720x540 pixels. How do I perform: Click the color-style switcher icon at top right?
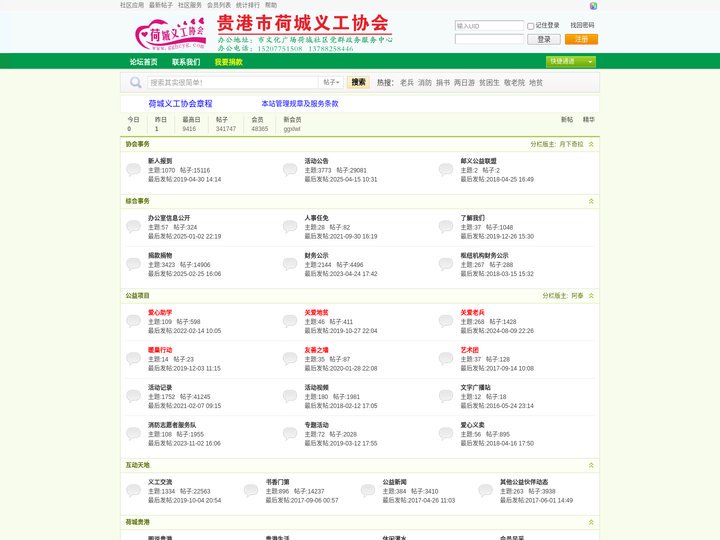click(x=593, y=6)
